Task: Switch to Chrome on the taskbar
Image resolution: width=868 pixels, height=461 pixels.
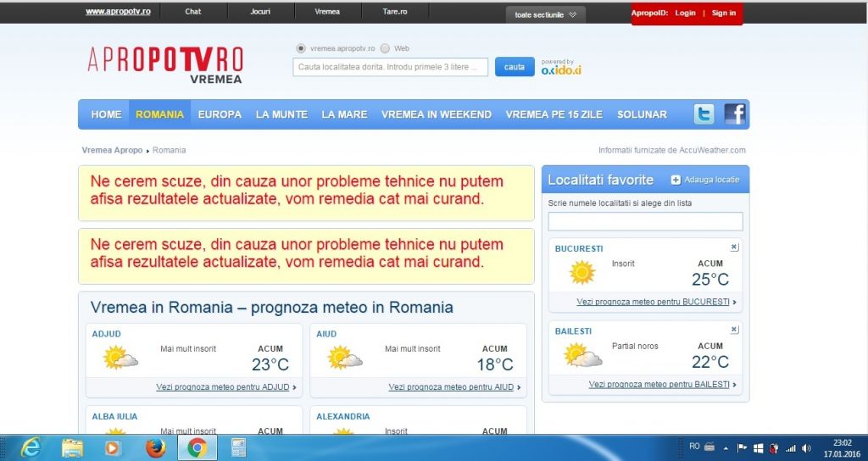Action: coord(197,447)
